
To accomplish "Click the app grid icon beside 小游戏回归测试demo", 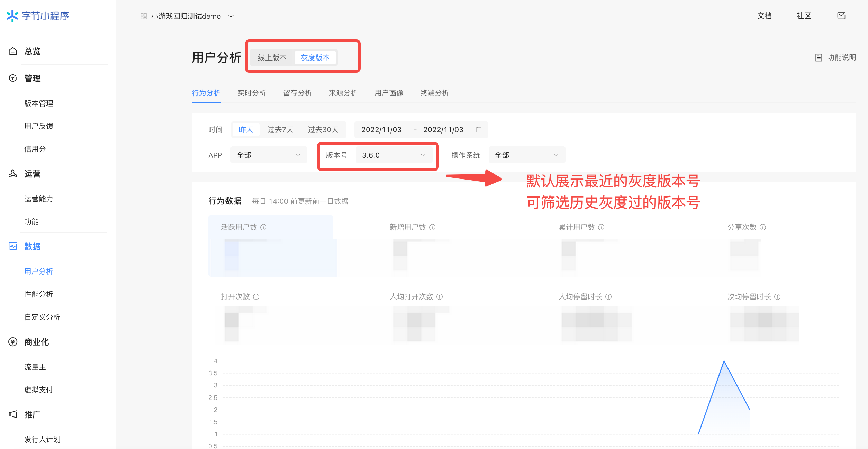I will pos(144,16).
